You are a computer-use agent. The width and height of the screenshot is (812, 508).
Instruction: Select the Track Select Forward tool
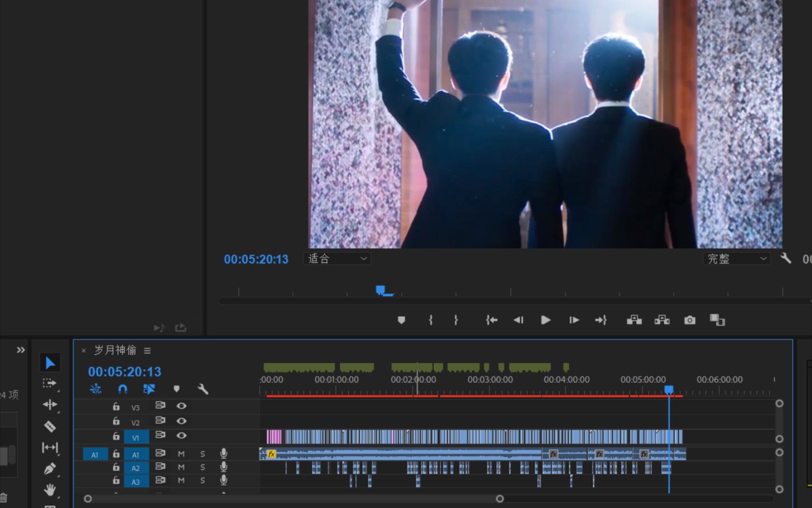[x=49, y=383]
